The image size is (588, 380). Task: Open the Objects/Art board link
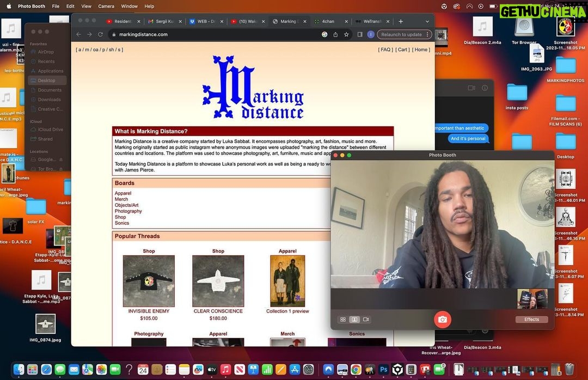coord(126,205)
